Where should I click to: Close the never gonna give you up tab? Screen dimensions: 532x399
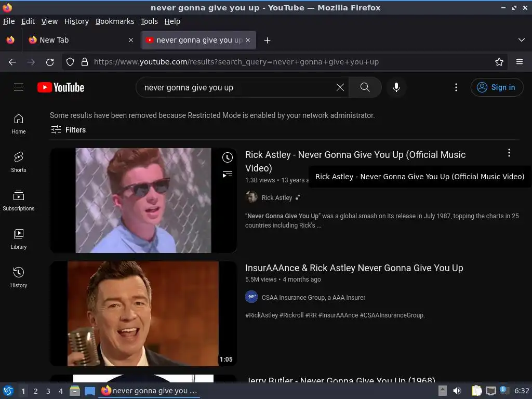pyautogui.click(x=248, y=40)
